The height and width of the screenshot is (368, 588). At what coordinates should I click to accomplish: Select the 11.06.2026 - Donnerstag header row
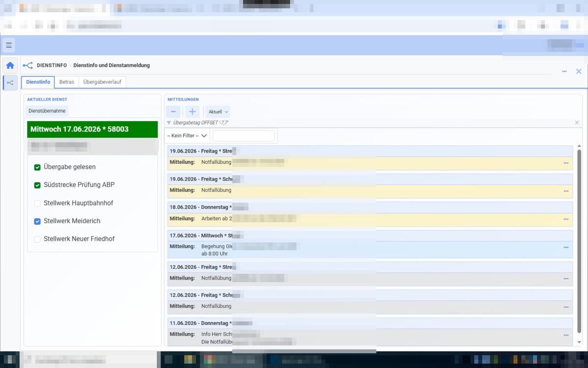point(370,323)
